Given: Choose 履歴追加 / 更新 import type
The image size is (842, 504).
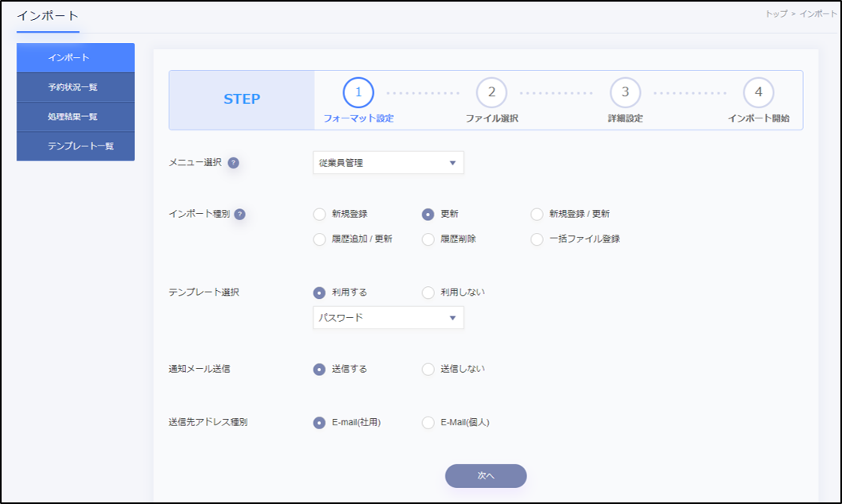Looking at the screenshot, I should 320,238.
